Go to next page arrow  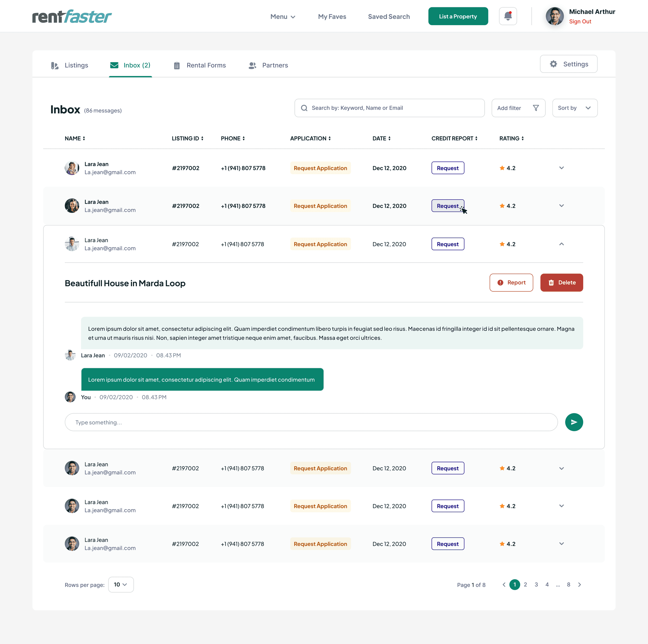579,585
